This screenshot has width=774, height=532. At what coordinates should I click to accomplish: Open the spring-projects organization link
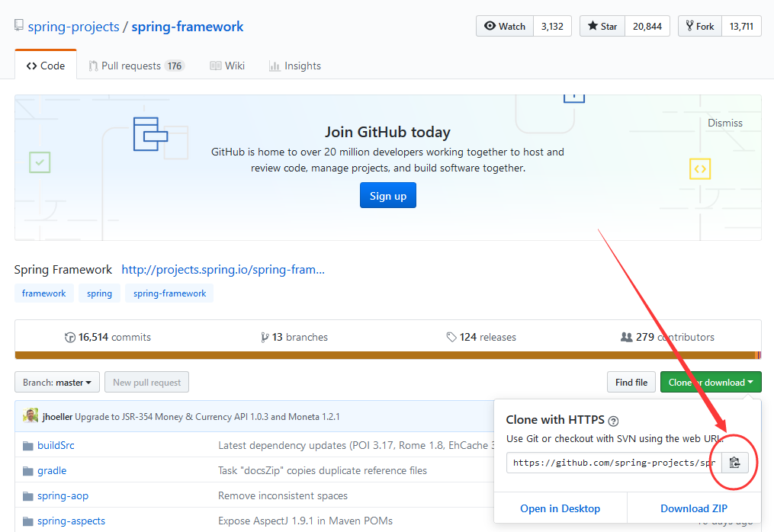[73, 27]
